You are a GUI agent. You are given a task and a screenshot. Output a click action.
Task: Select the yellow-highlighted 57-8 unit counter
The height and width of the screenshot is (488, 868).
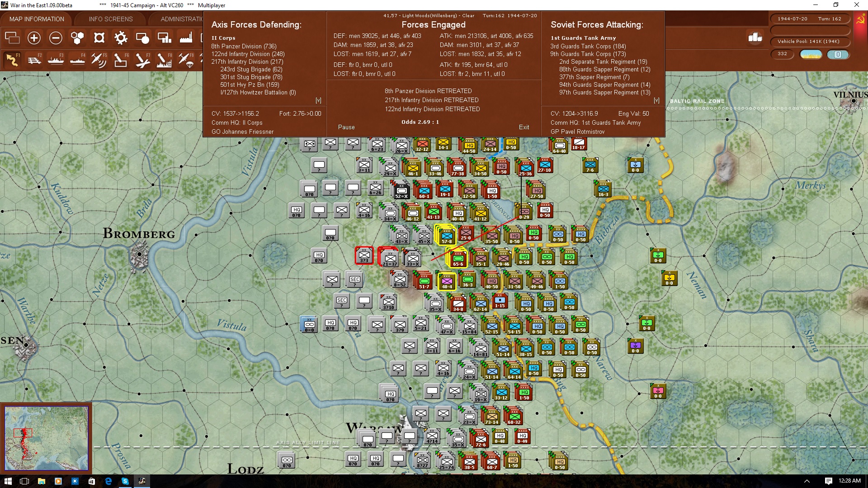click(x=446, y=235)
